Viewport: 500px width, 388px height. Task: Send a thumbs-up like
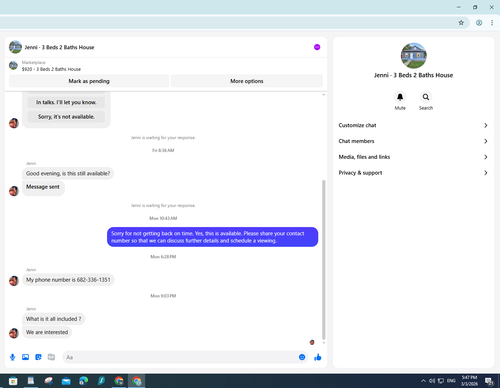coord(318,357)
